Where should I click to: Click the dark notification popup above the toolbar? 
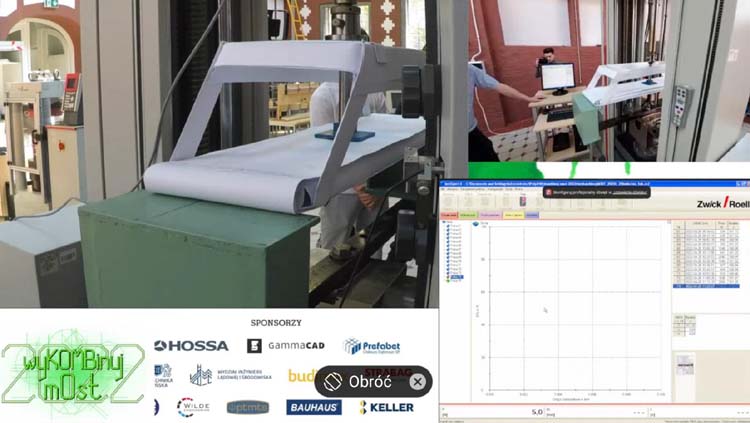pyautogui.click(x=596, y=192)
